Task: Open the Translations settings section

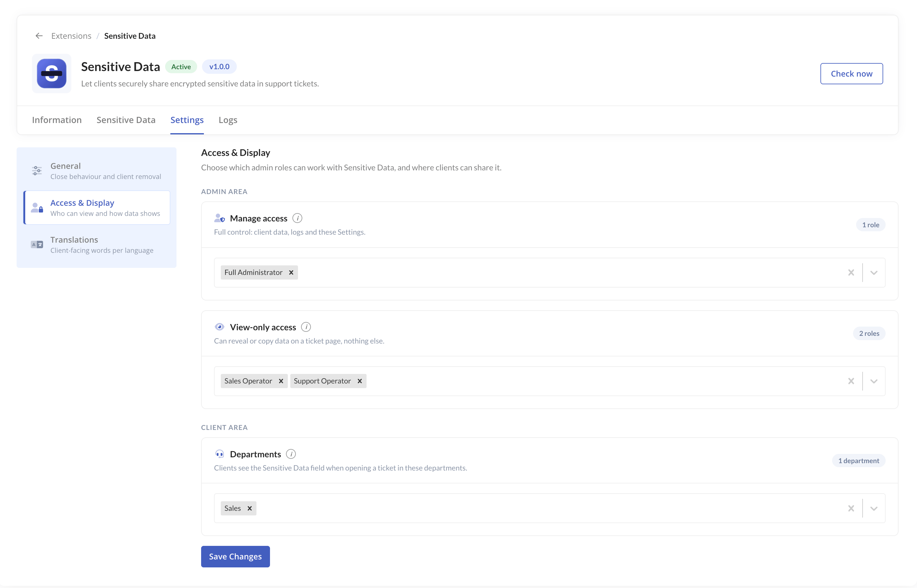Action: tap(97, 245)
